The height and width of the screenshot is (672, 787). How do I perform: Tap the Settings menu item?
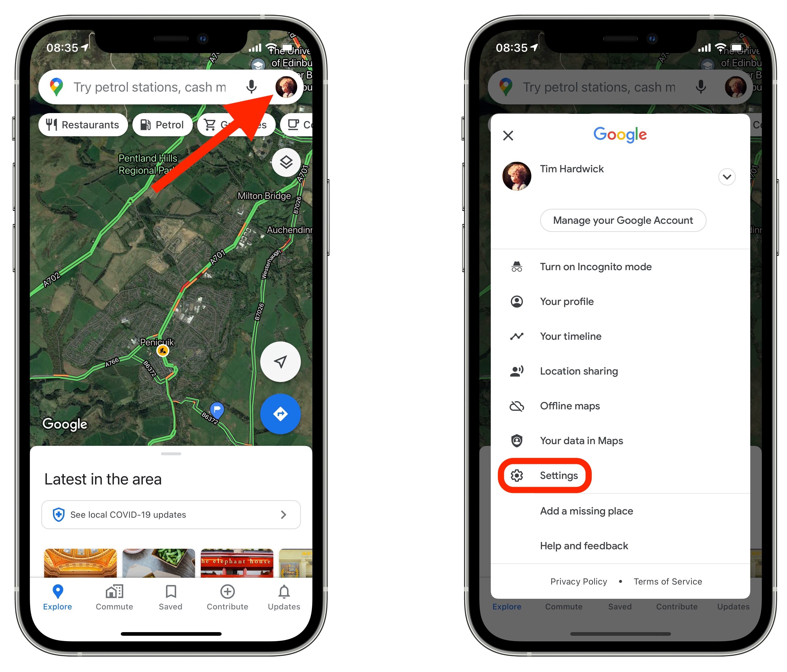tap(558, 475)
